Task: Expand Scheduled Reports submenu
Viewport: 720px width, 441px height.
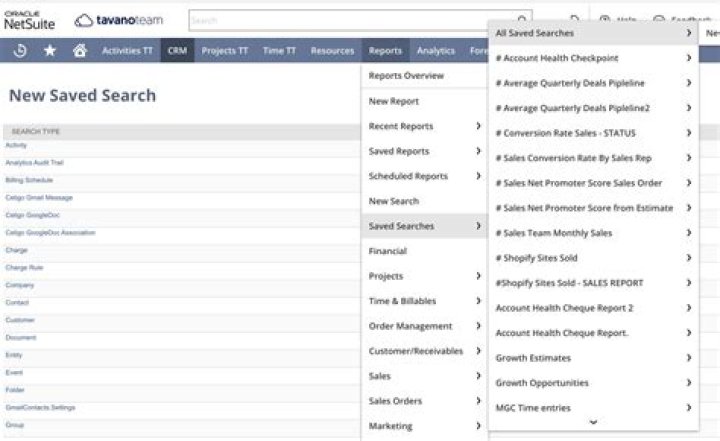Action: [x=478, y=176]
